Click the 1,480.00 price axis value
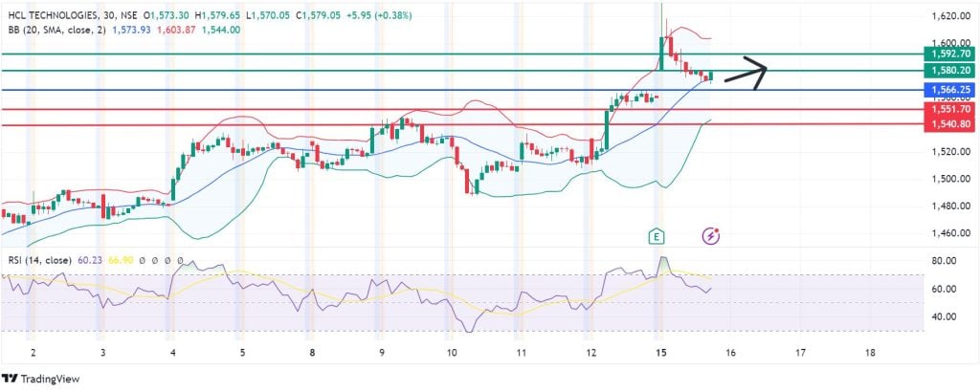Image resolution: width=980 pixels, height=391 pixels. point(950,206)
